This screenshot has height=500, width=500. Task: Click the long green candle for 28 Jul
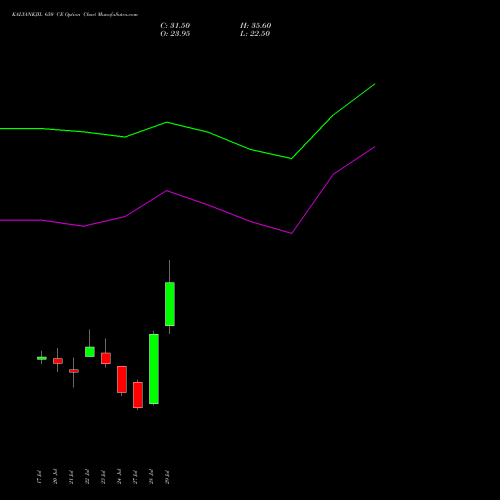154,369
